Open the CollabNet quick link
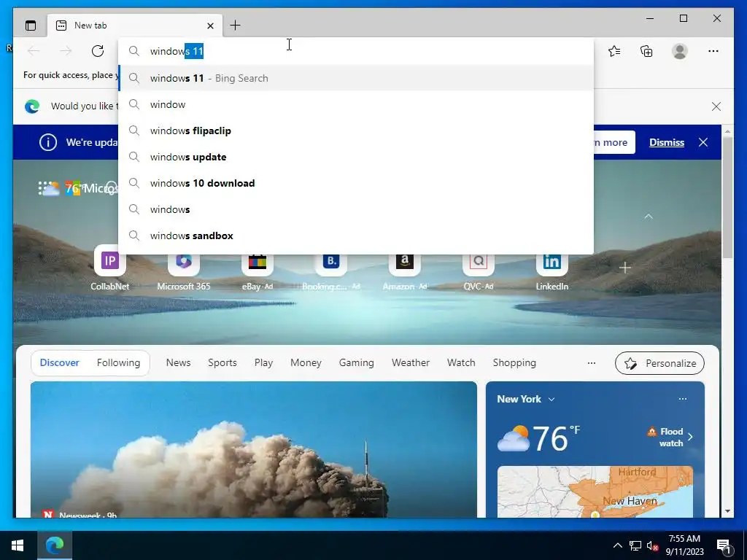 point(110,269)
